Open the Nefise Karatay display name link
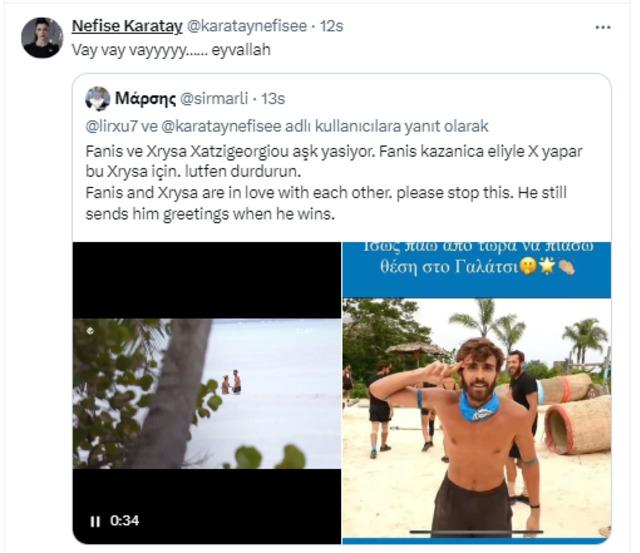The width and height of the screenshot is (640, 553). [x=127, y=26]
